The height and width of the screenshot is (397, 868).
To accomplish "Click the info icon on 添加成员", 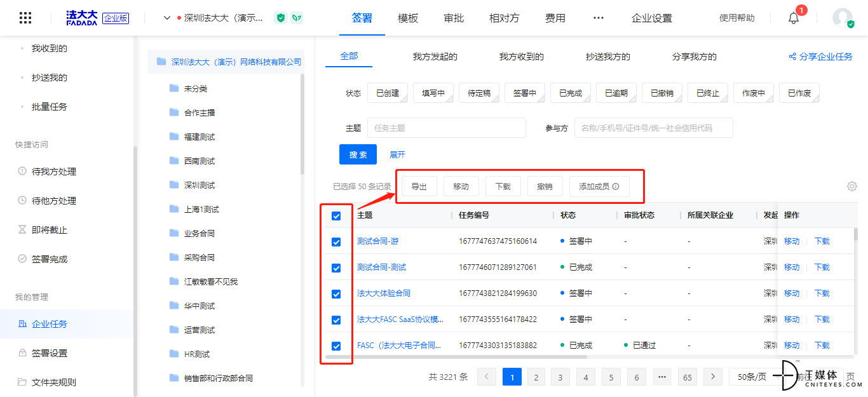I will click(616, 187).
